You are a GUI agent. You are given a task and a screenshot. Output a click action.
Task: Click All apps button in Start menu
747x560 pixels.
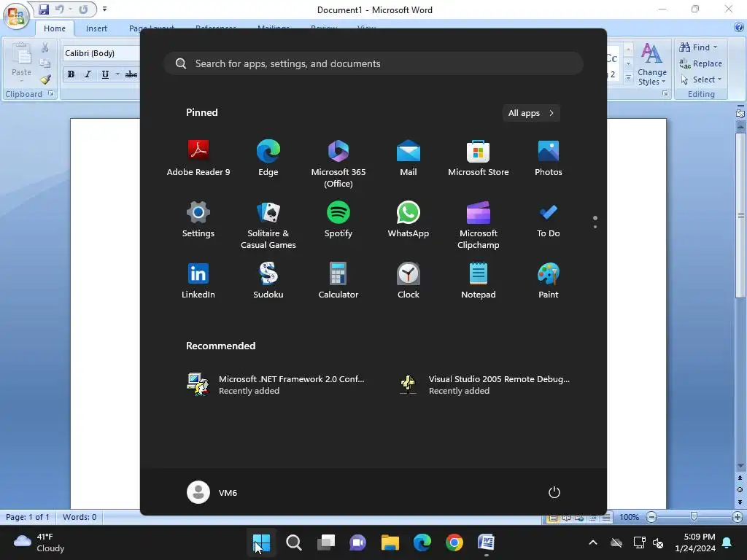click(531, 113)
